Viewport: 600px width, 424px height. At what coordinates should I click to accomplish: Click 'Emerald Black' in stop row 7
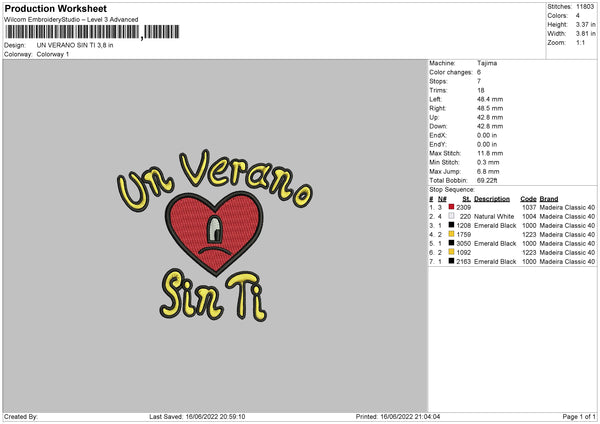495,261
